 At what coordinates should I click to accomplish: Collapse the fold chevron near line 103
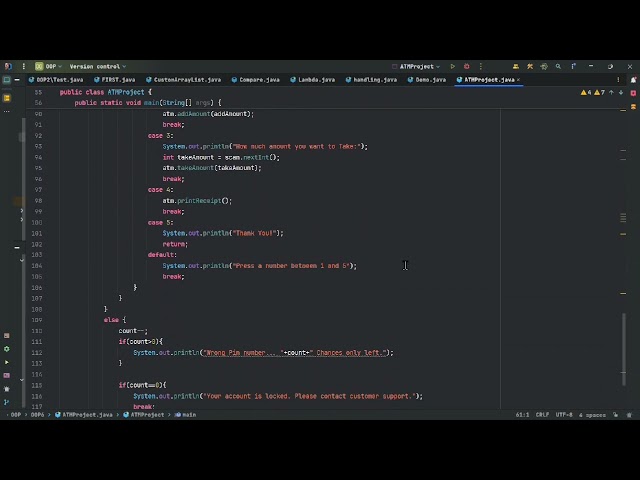click(22, 260)
